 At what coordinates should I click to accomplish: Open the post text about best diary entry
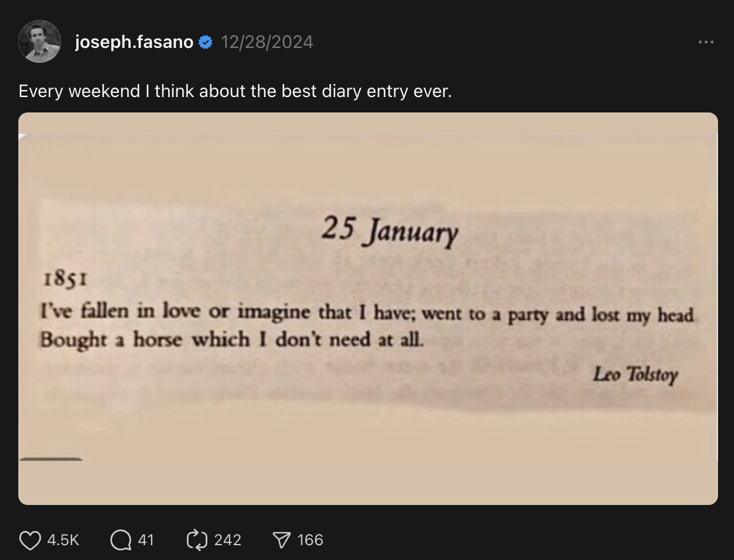(235, 91)
